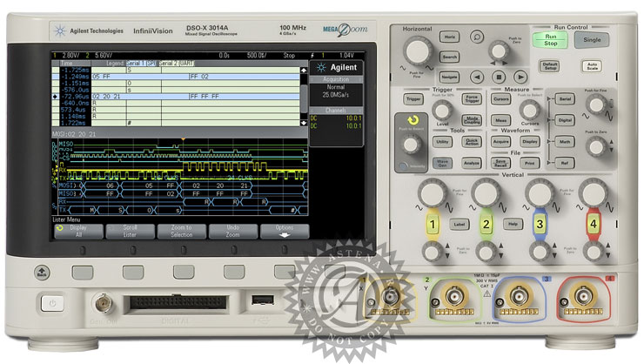Click the Label key
Screen dimensions: 644x364
pyautogui.click(x=460, y=225)
